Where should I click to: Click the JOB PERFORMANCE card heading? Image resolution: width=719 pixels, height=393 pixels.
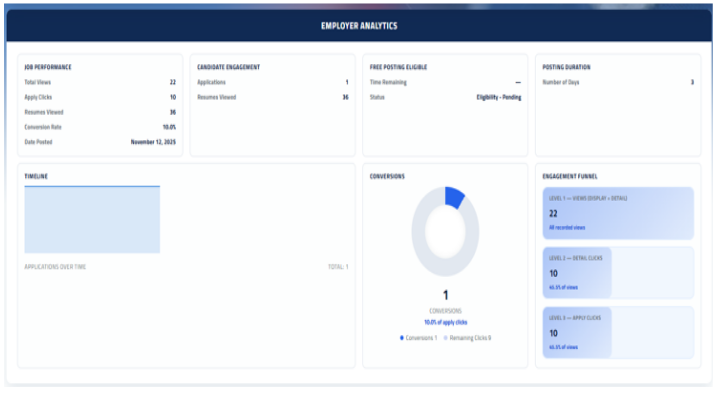(x=48, y=67)
